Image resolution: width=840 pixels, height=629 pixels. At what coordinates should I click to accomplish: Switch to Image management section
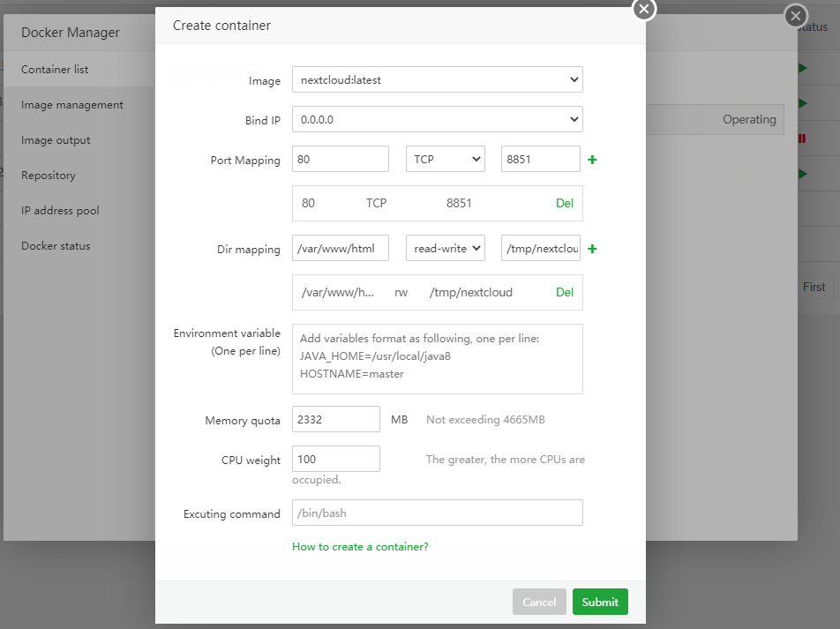72,105
